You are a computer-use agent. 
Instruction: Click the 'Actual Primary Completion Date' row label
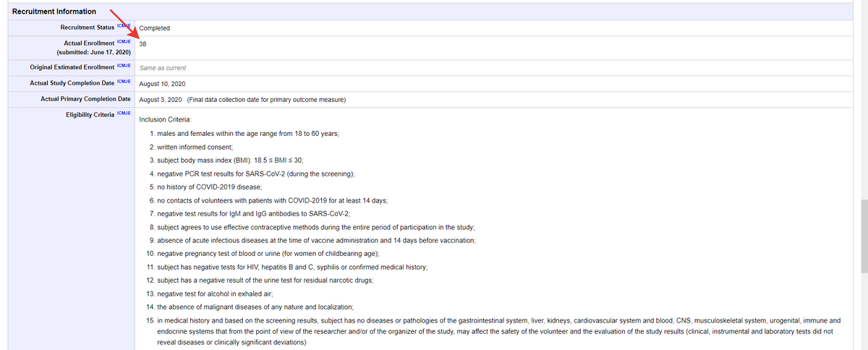coord(85,99)
